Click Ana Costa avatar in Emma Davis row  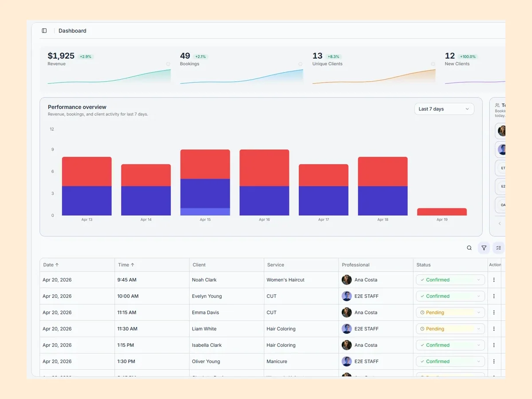(x=347, y=313)
